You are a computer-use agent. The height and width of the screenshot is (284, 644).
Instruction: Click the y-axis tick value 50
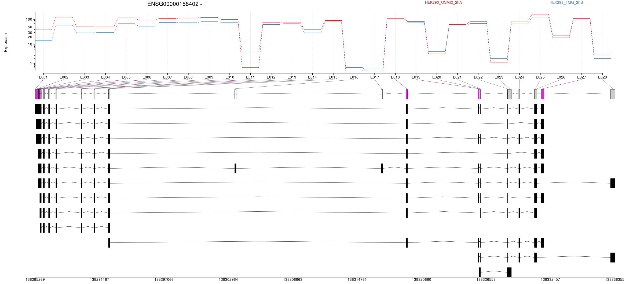[30, 27]
